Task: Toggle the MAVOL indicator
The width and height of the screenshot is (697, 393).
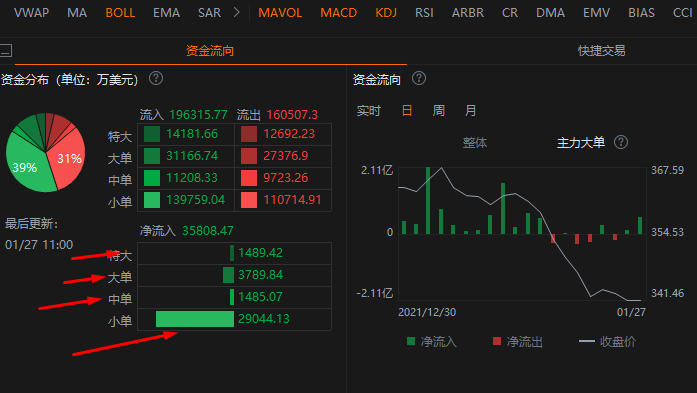Action: [280, 13]
